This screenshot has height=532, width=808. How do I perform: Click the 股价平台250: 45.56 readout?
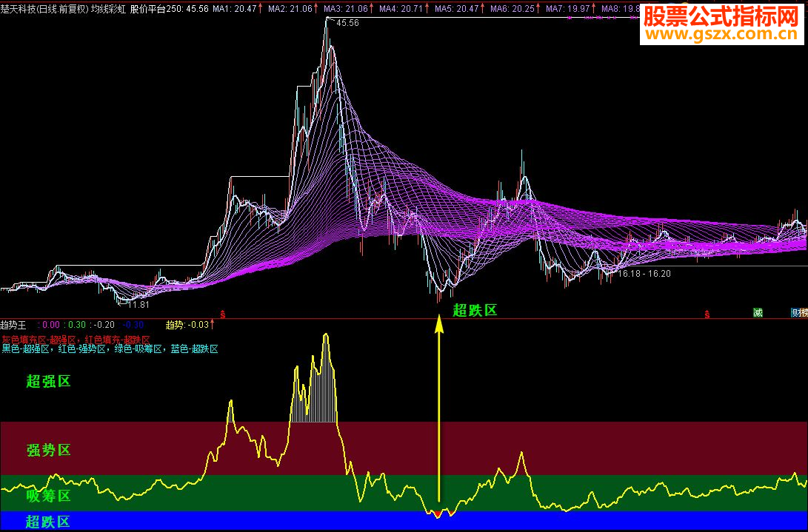point(170,9)
